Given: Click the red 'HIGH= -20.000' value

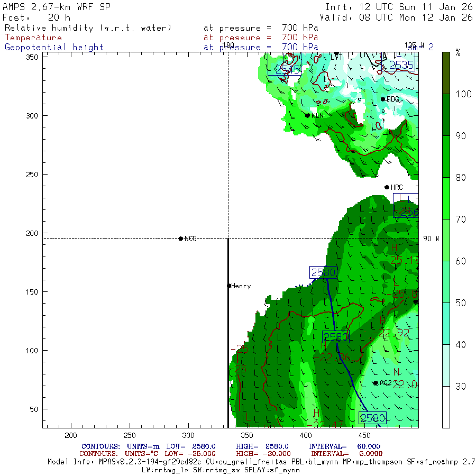Looking at the screenshot, I should (263, 454).
